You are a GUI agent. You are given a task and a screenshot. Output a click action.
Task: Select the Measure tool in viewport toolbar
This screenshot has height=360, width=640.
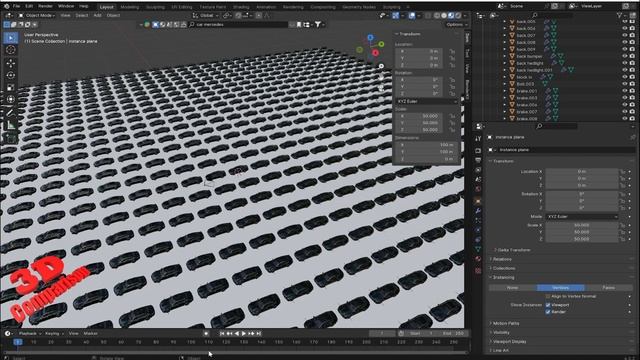point(11,126)
